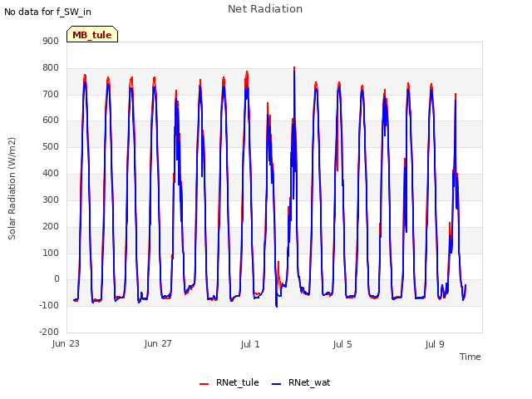Click the Jul 9 x-axis tick label
Screen dimensions: 532x399
pyautogui.click(x=435, y=344)
